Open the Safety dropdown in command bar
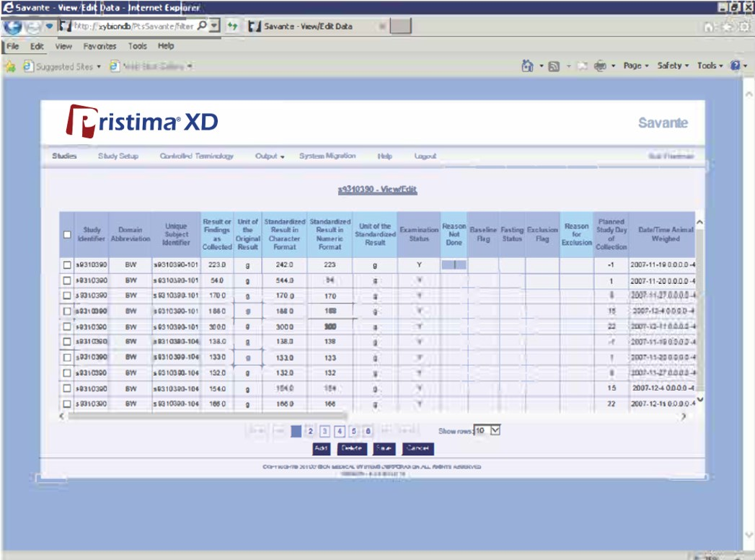Screen dimensions: 755x560 pyautogui.click(x=673, y=66)
